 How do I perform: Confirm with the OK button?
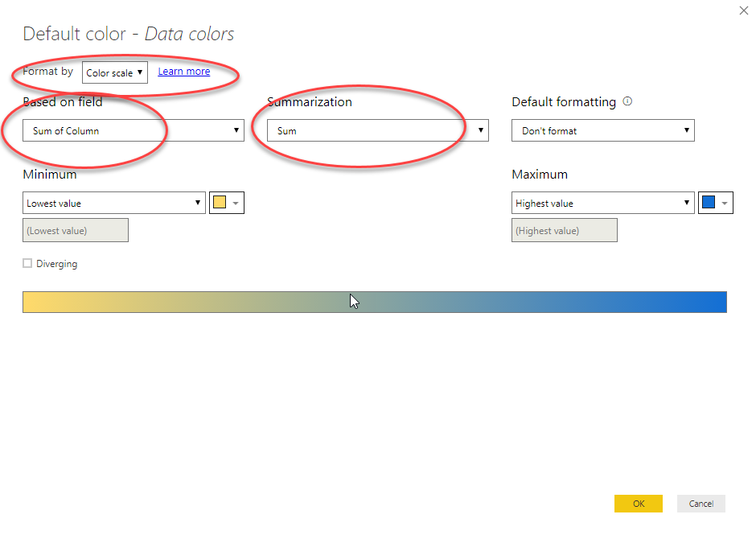coord(639,504)
